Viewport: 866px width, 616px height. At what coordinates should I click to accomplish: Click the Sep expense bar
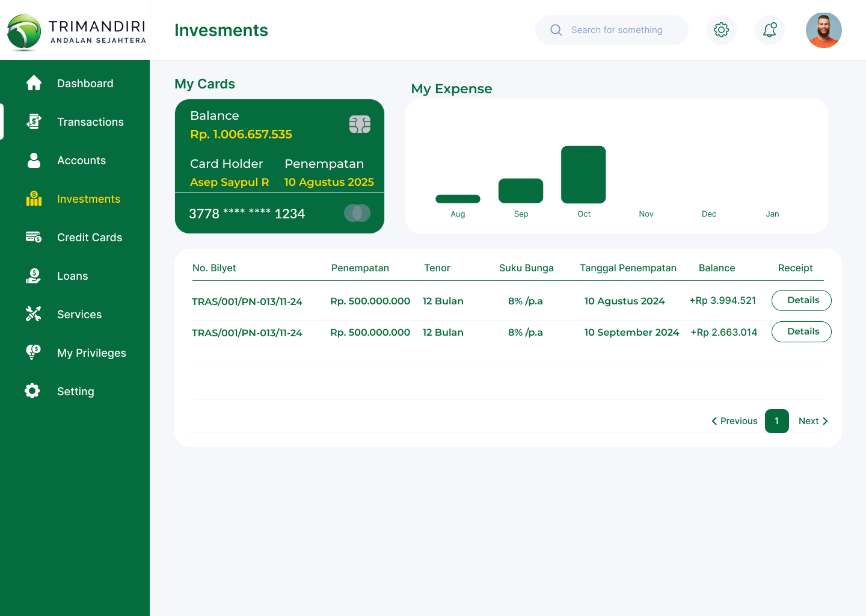point(521,191)
